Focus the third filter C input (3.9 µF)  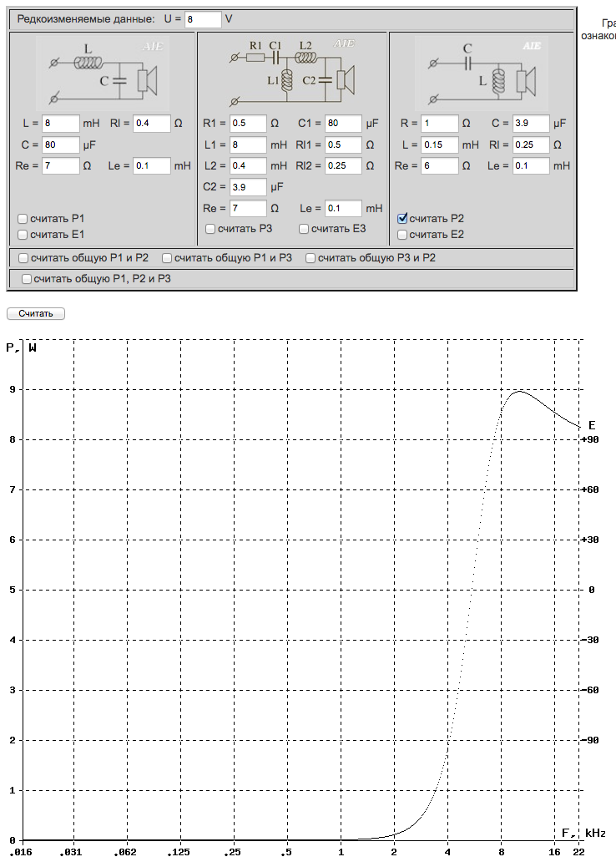click(531, 124)
